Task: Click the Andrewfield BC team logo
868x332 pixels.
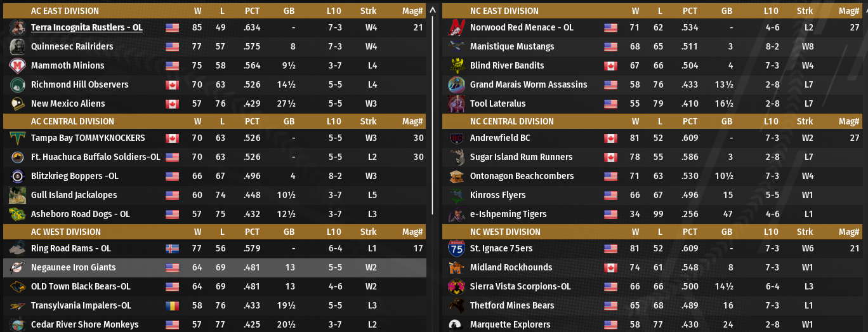Action: click(x=456, y=138)
